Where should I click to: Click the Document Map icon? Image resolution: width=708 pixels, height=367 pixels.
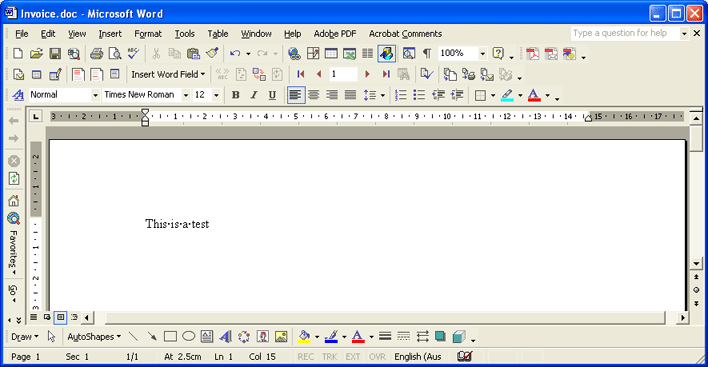[x=409, y=54]
